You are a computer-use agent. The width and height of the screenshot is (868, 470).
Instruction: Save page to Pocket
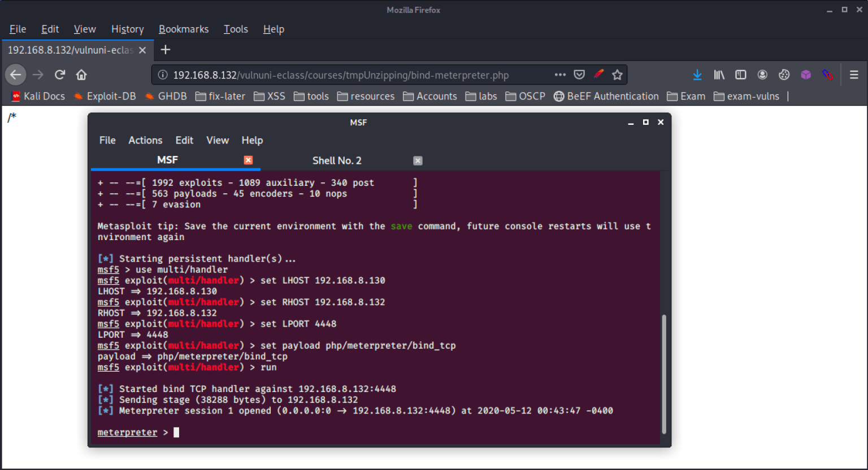[x=579, y=75]
